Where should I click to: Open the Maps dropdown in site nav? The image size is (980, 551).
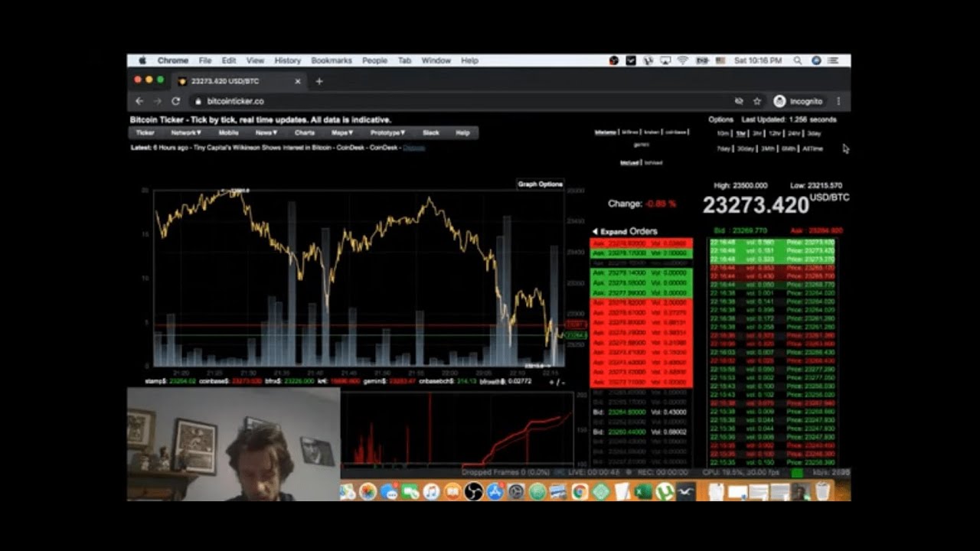click(342, 132)
